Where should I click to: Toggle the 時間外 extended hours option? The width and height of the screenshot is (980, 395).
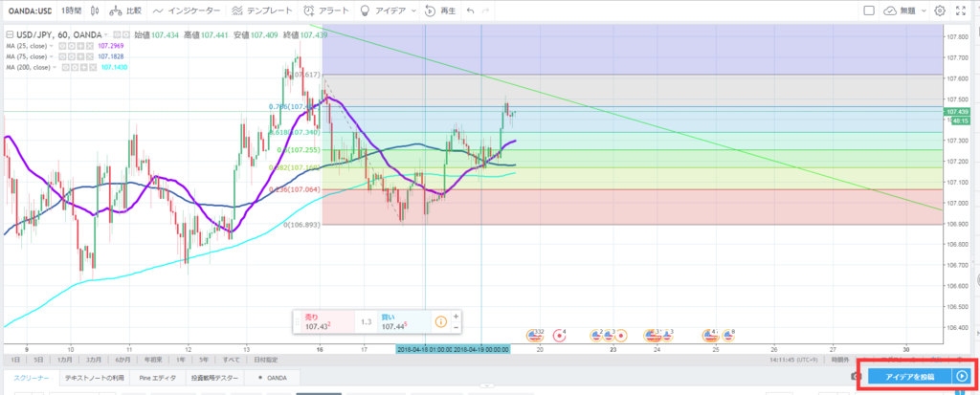coord(838,360)
